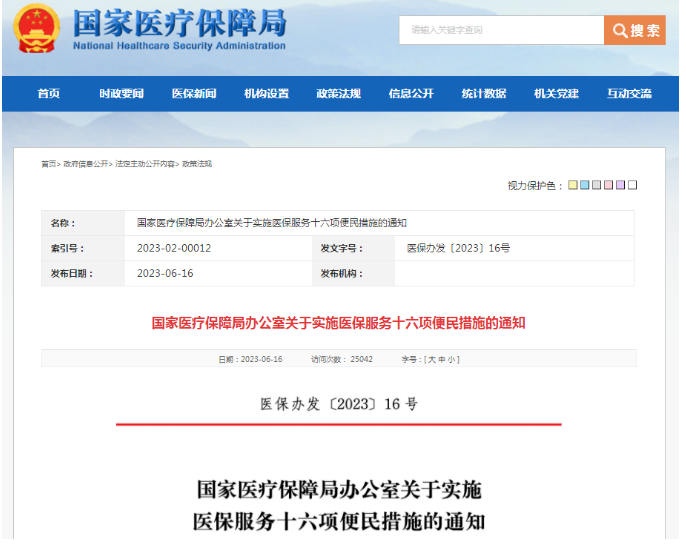Go to 政府信息公开 in the breadcrumb

(x=86, y=164)
